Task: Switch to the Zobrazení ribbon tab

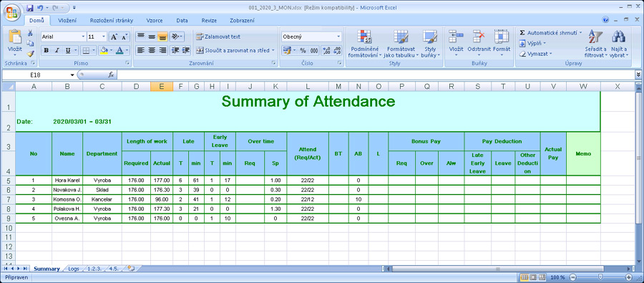Action: click(x=242, y=20)
